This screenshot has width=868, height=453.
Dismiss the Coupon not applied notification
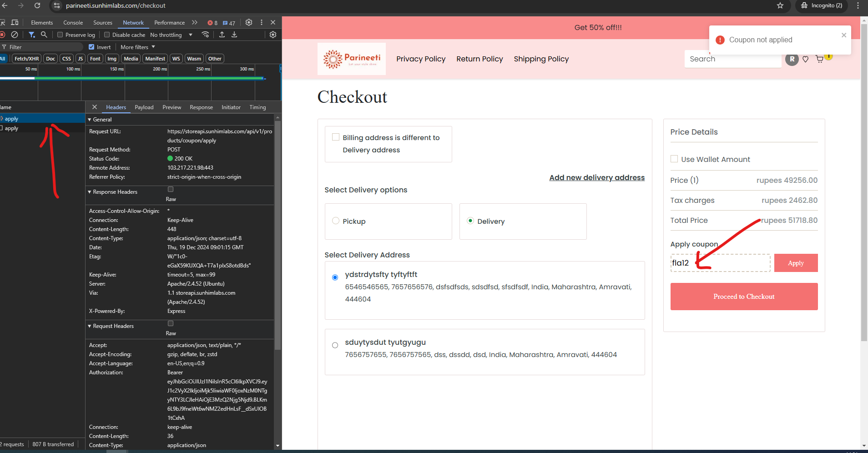(844, 35)
